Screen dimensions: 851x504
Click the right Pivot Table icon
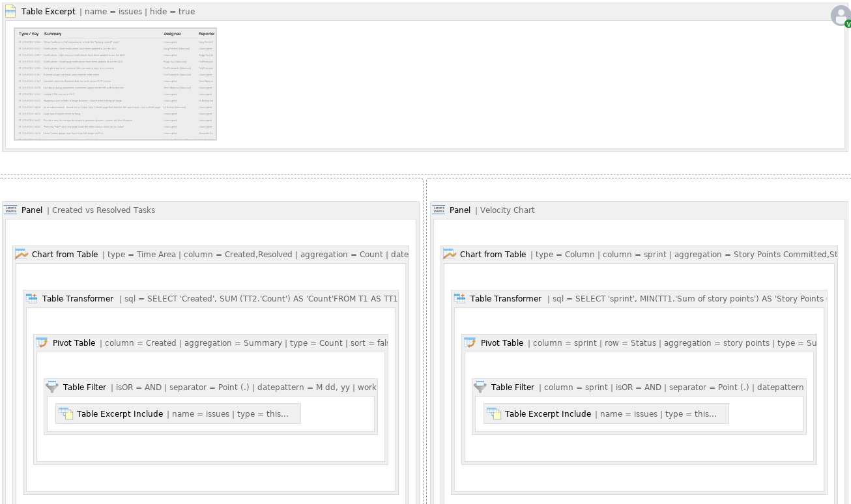(470, 343)
